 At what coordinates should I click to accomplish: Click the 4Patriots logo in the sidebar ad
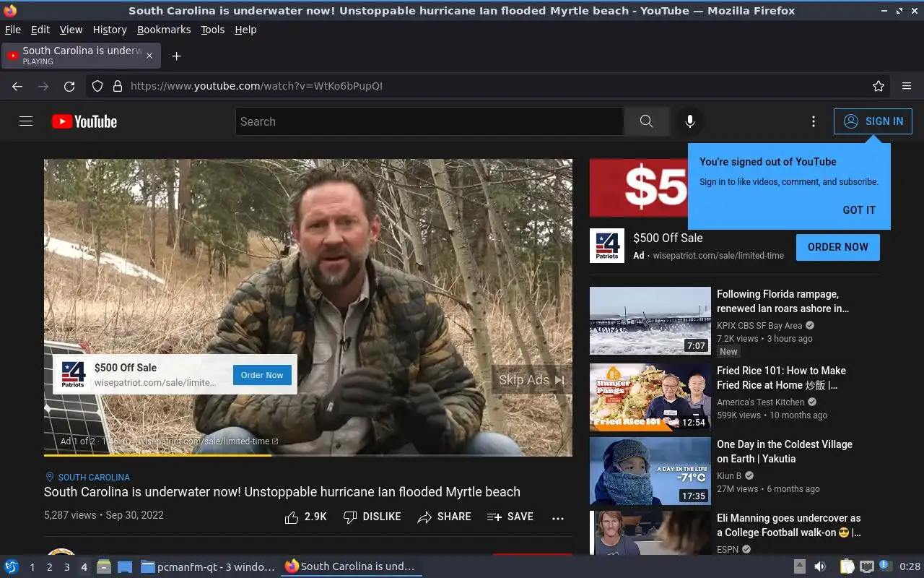[x=607, y=246]
